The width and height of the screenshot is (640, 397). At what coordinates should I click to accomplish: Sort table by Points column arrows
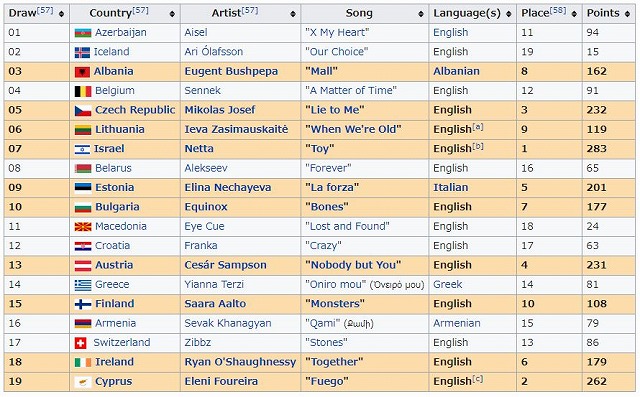(627, 14)
